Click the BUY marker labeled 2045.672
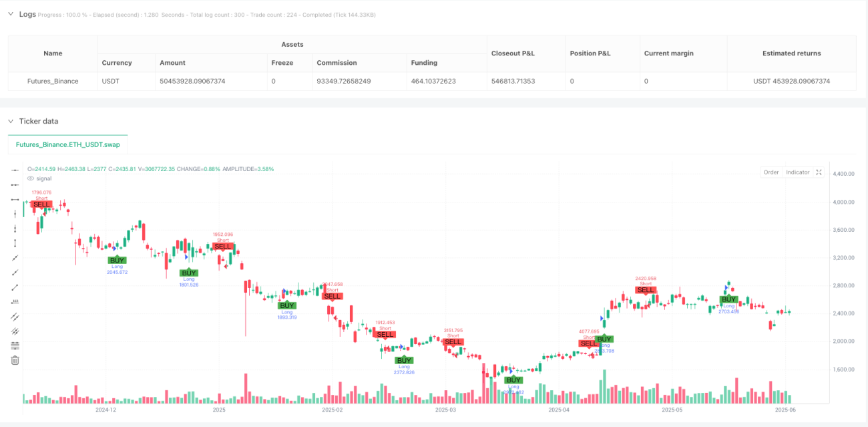 [x=117, y=260]
